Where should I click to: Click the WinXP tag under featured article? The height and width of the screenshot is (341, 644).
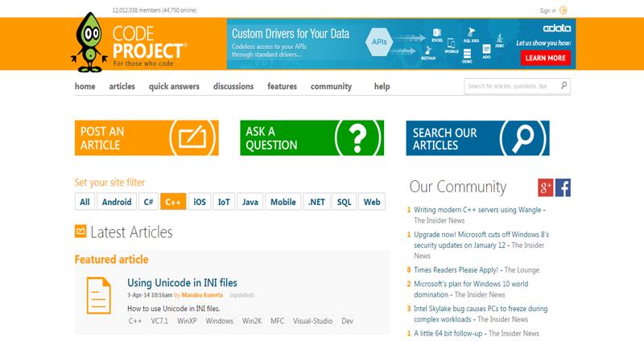pos(187,321)
